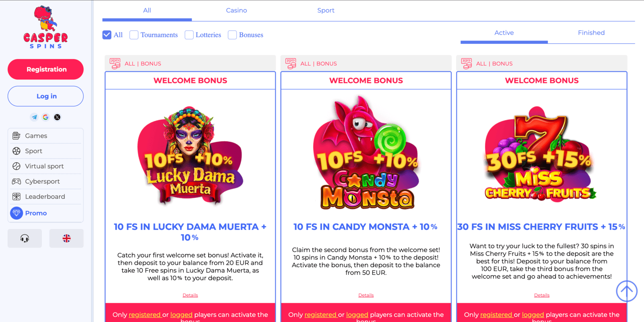Click the Registration button
The height and width of the screenshot is (322, 644).
45,69
